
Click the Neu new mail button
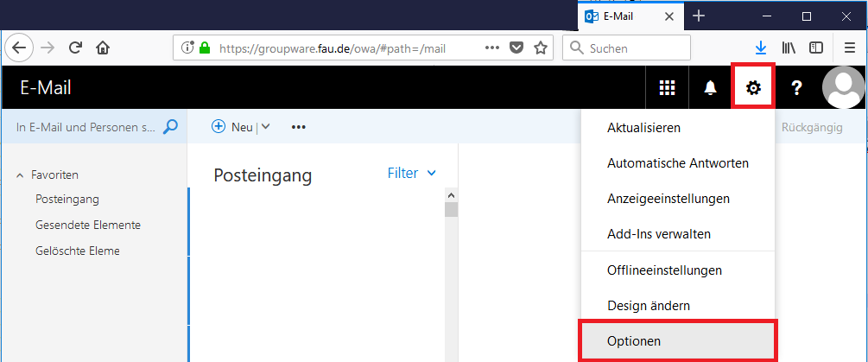coord(232,127)
